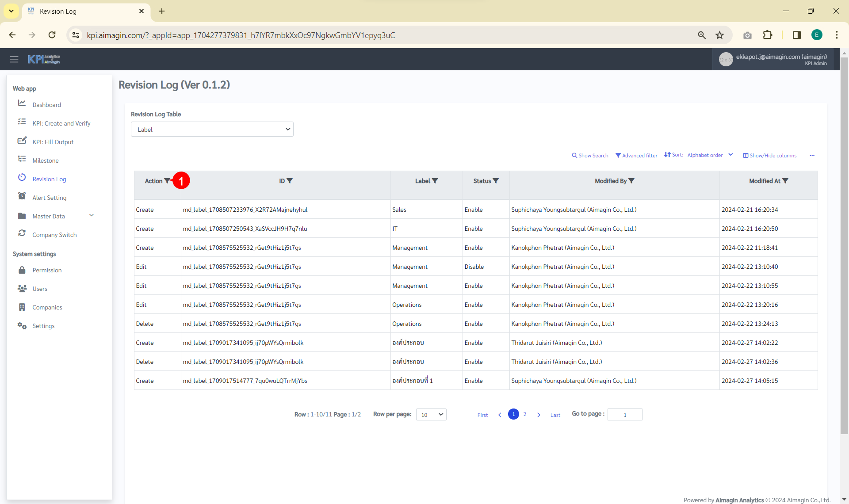Image resolution: width=849 pixels, height=504 pixels.
Task: Open the hamburger sidebar menu icon
Action: point(14,59)
